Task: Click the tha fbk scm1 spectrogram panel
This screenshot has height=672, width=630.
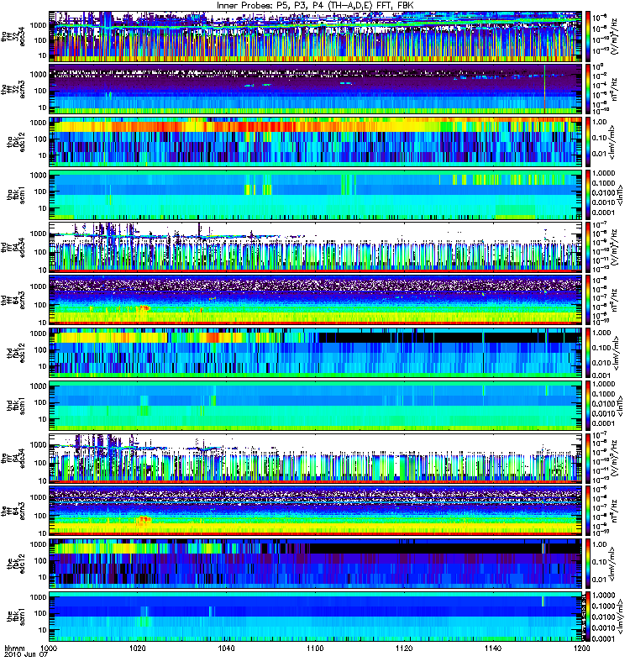Action: click(x=316, y=194)
